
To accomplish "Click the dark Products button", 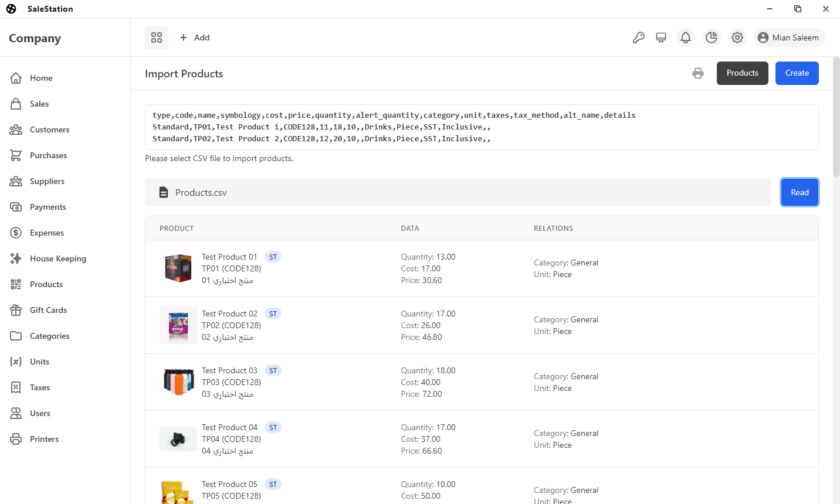I will click(x=742, y=73).
